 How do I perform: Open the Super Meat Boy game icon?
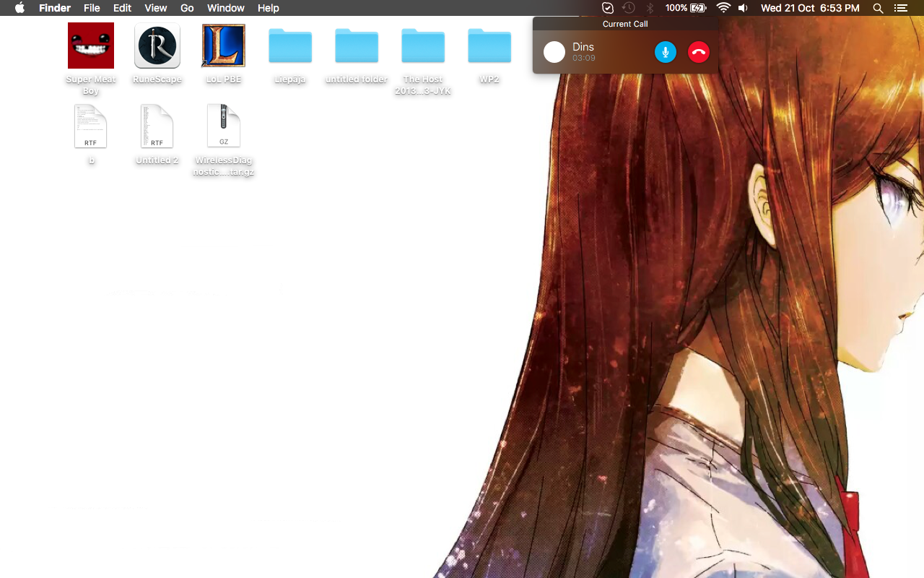[x=91, y=46]
